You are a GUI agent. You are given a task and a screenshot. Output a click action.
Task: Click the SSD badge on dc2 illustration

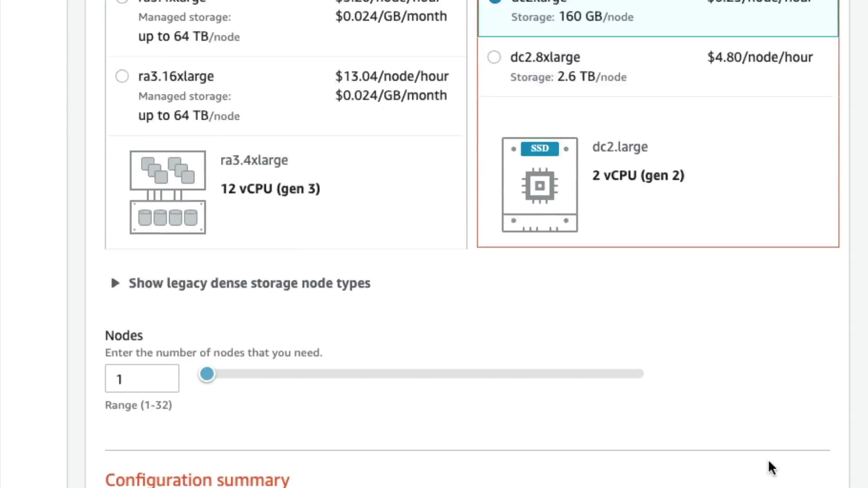point(539,149)
